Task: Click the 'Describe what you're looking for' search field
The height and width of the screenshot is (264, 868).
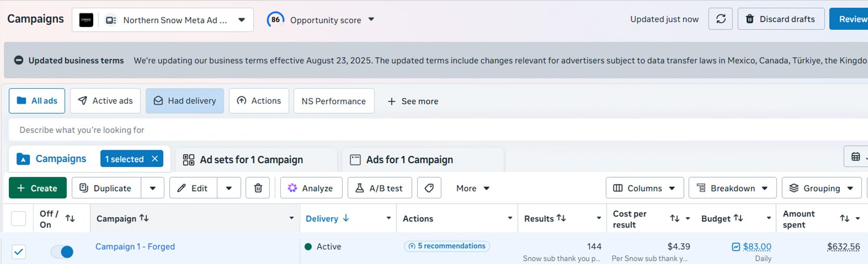Action: (x=438, y=130)
